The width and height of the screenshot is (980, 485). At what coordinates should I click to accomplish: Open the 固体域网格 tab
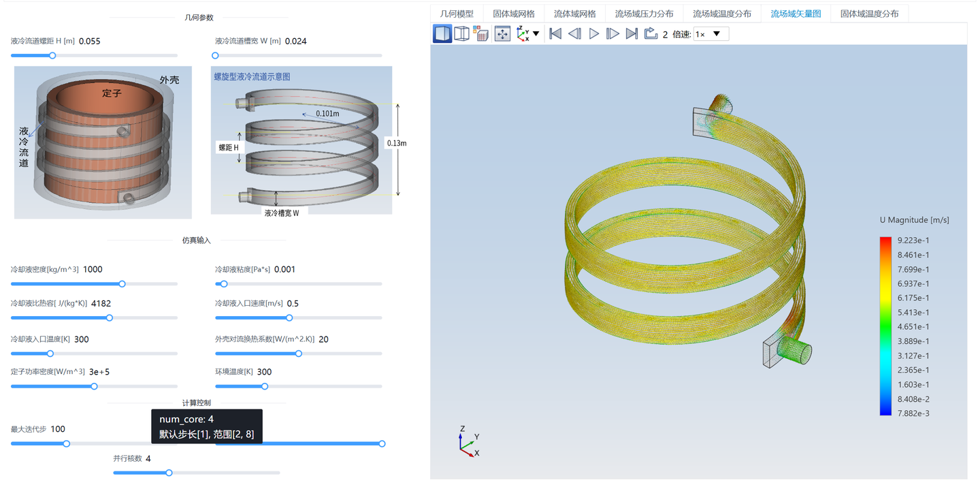pyautogui.click(x=514, y=14)
